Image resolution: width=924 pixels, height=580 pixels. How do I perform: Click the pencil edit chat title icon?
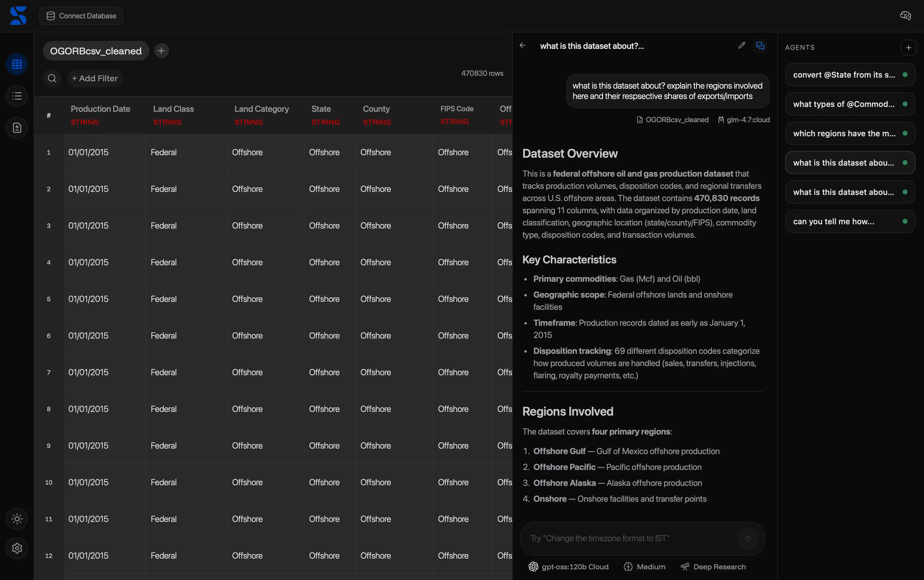(x=741, y=46)
